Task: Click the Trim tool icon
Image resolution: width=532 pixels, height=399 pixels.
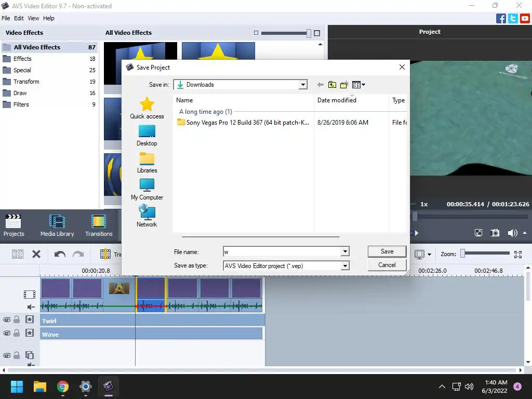Action: click(x=105, y=254)
